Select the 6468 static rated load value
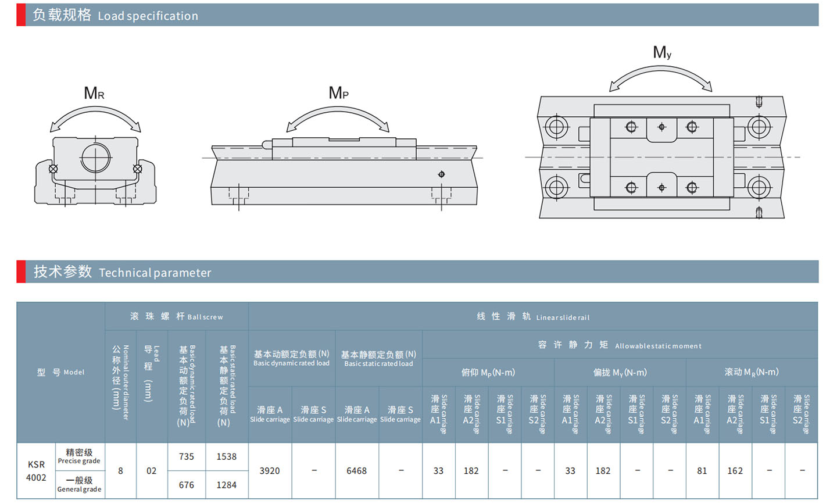The width and height of the screenshot is (837, 504). 356,471
